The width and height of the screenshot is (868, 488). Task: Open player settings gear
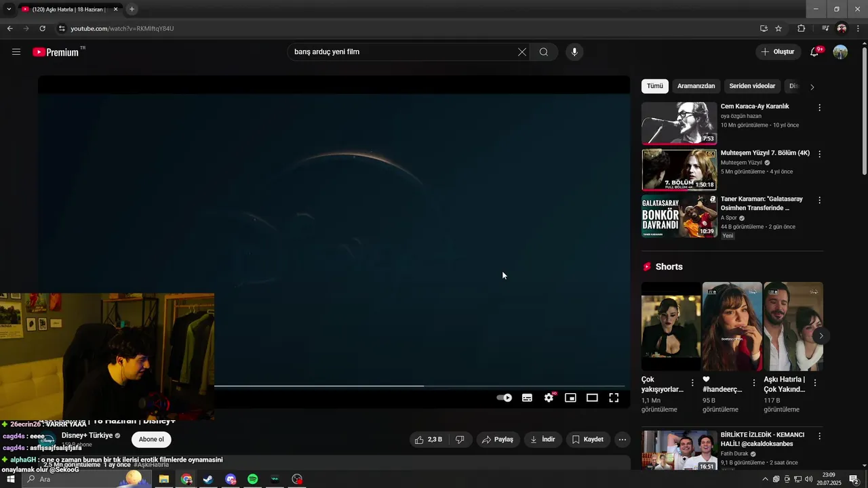point(549,398)
